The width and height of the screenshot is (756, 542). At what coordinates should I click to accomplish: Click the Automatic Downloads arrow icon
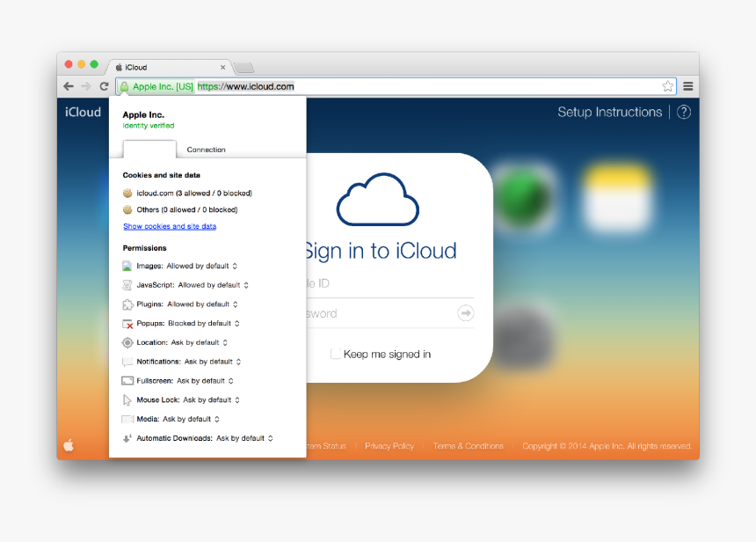[127, 438]
